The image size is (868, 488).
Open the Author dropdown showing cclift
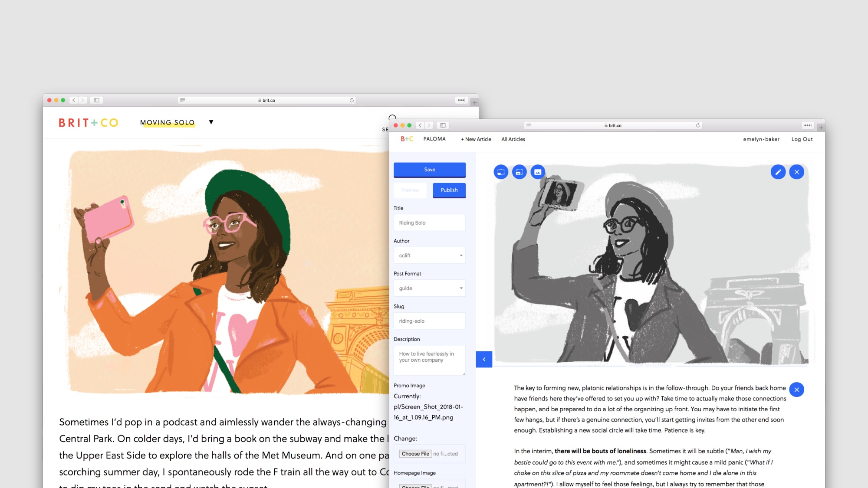tap(429, 255)
